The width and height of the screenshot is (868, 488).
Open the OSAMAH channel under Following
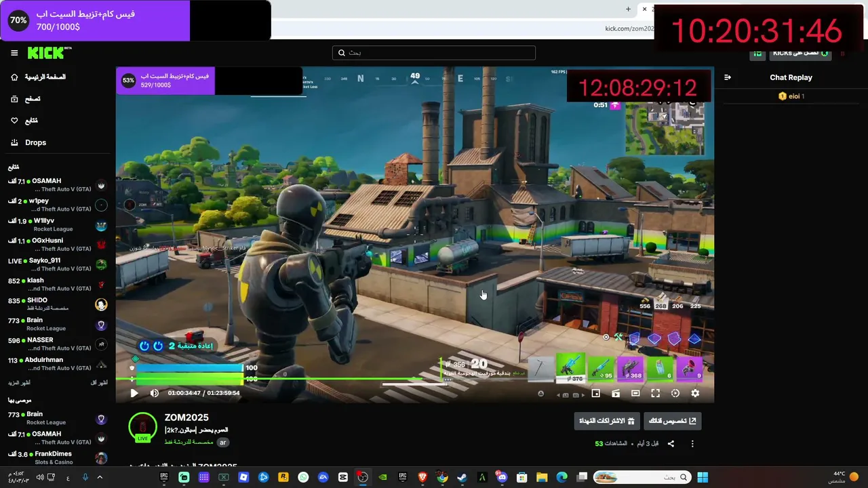click(x=58, y=185)
